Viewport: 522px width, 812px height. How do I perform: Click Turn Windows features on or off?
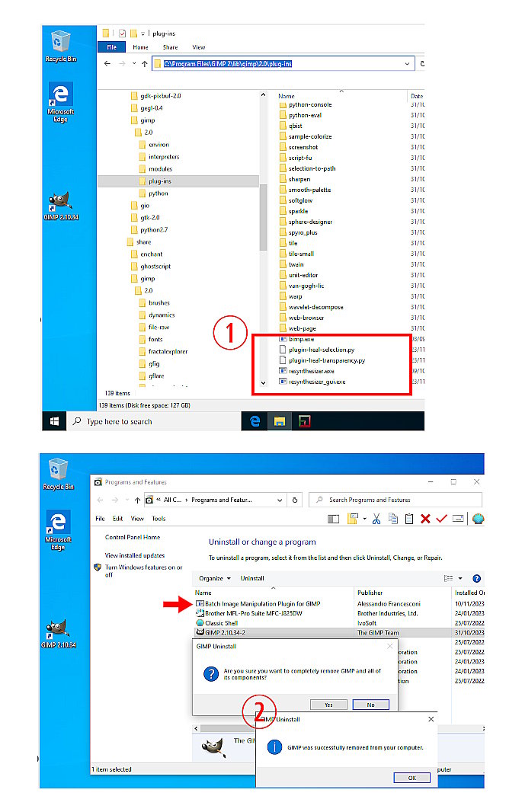click(143, 571)
